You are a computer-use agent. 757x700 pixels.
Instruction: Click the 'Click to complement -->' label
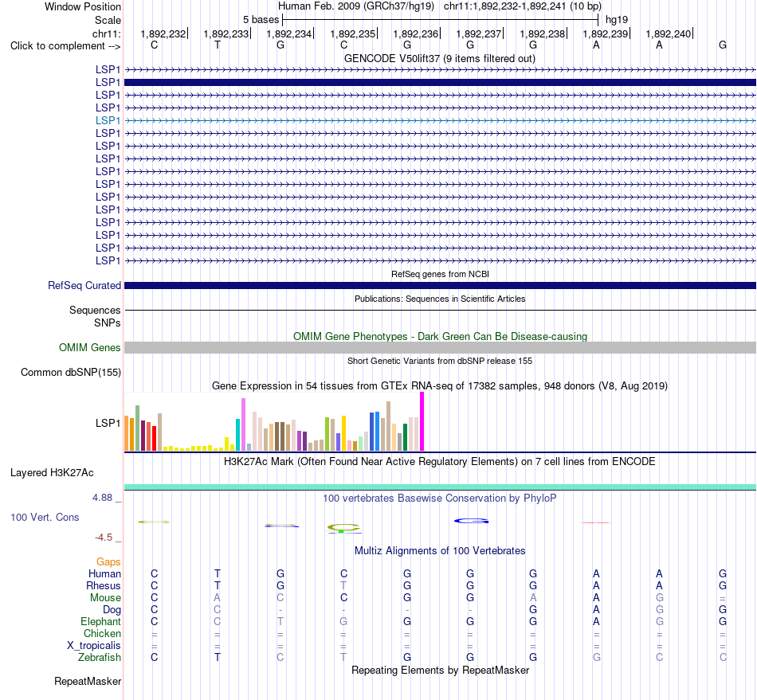click(65, 46)
